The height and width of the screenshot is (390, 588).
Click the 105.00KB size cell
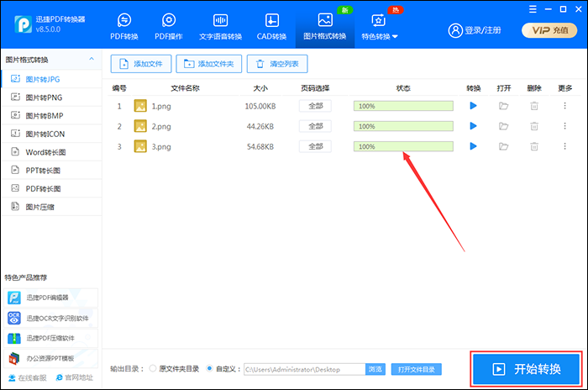coord(260,106)
